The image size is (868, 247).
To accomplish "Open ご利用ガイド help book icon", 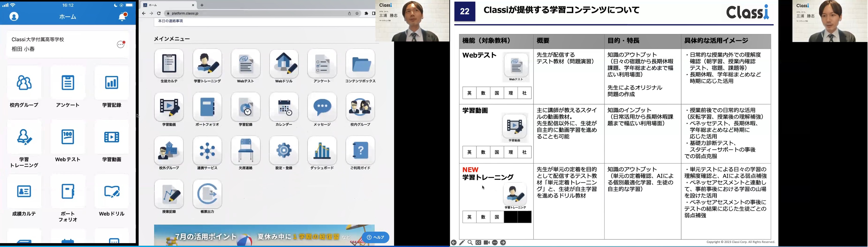I will pos(361,151).
